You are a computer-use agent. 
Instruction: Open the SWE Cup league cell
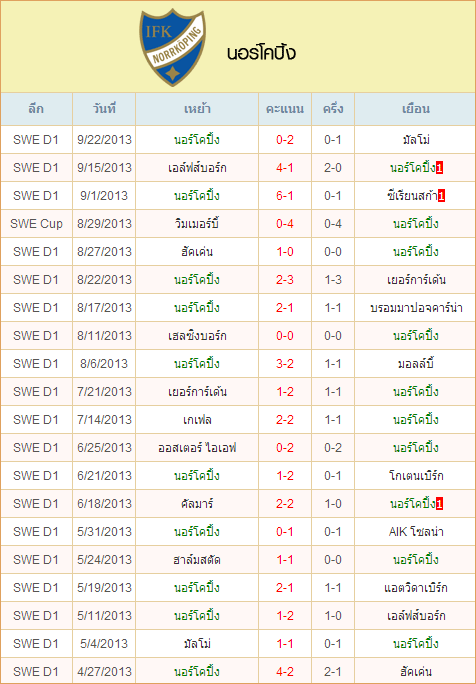click(36, 224)
